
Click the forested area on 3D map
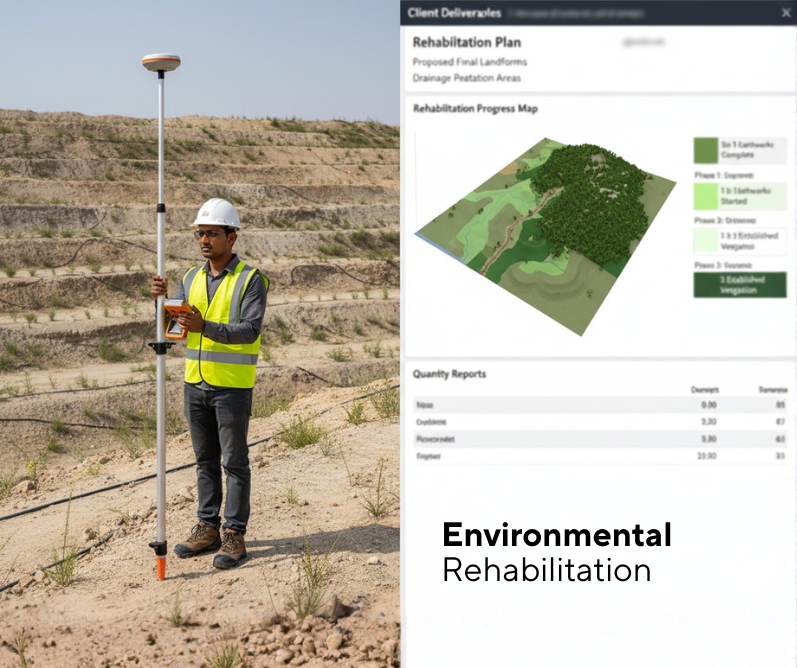tap(590, 200)
